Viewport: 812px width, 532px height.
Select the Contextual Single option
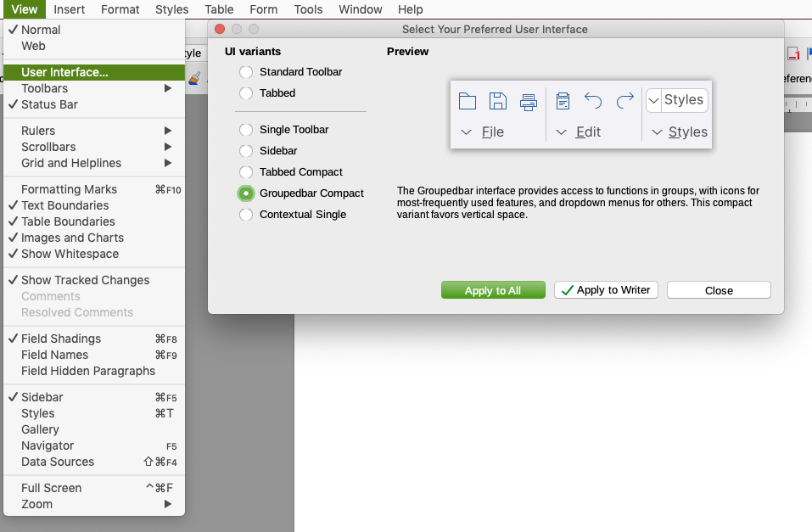click(246, 215)
